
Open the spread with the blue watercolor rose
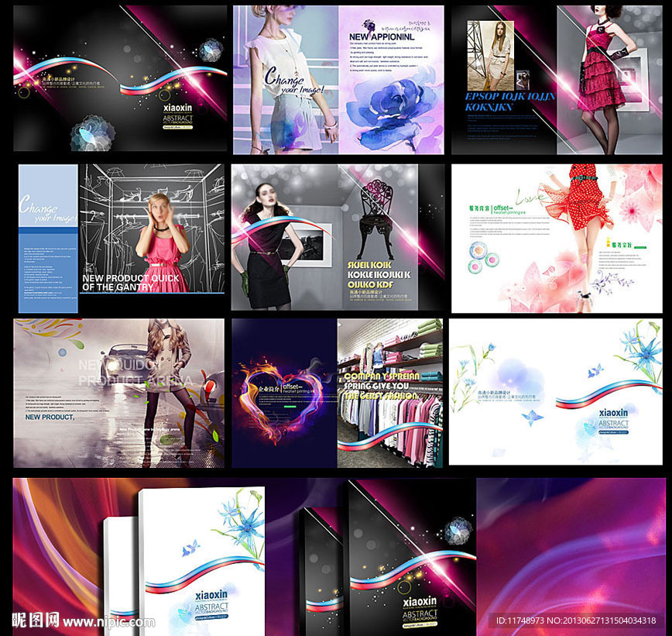tap(338, 80)
